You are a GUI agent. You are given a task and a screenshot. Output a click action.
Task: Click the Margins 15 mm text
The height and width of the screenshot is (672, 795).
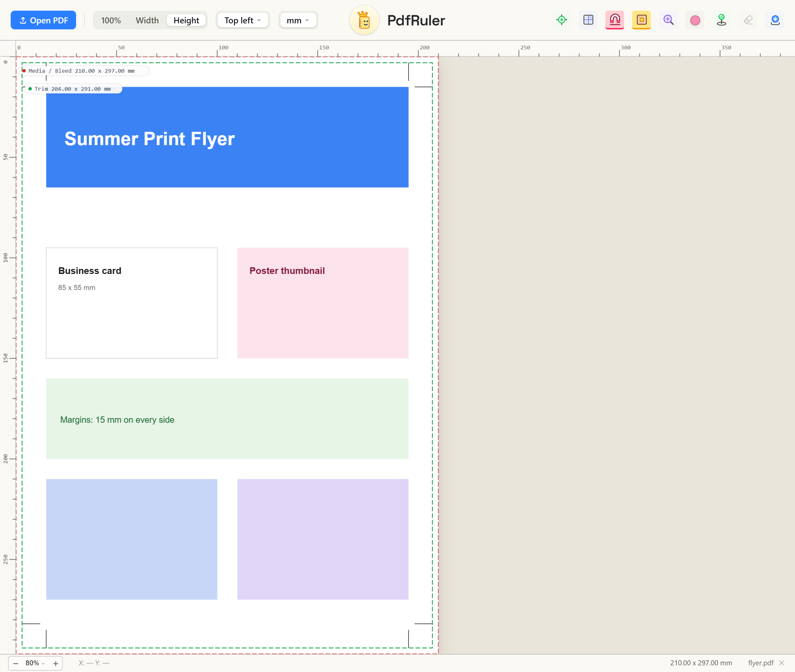117,419
